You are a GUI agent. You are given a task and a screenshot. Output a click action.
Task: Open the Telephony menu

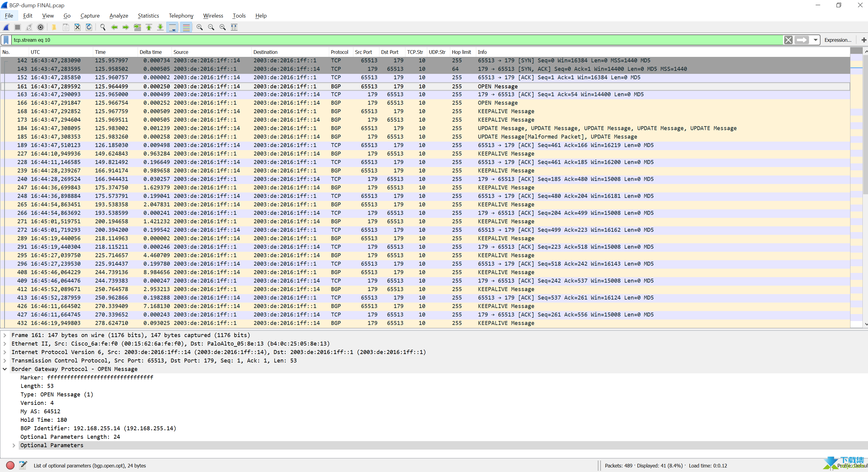[x=181, y=15]
